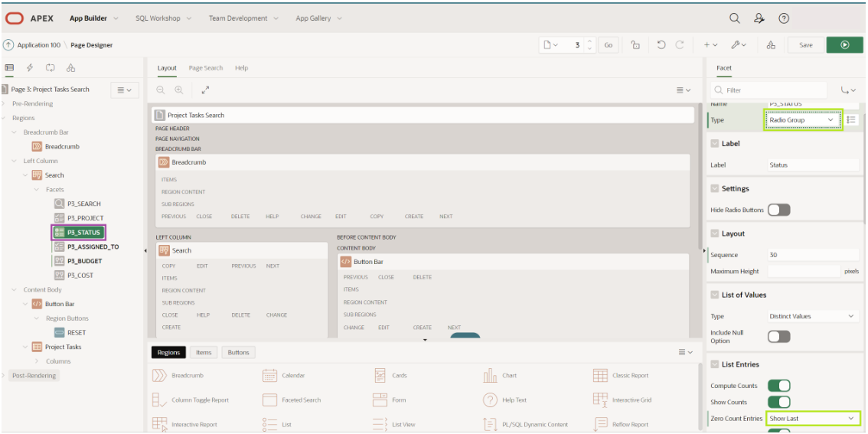
Task: Open the administration user-wrench icon
Action: (759, 18)
